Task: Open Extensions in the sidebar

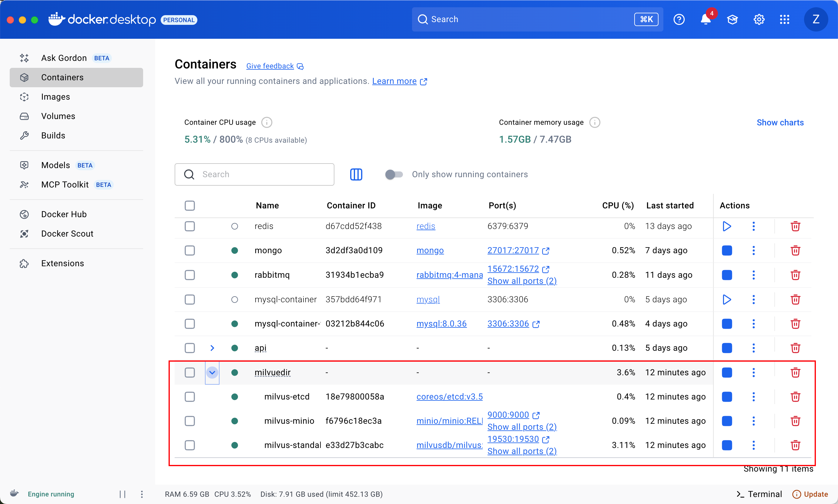Action: (76, 264)
